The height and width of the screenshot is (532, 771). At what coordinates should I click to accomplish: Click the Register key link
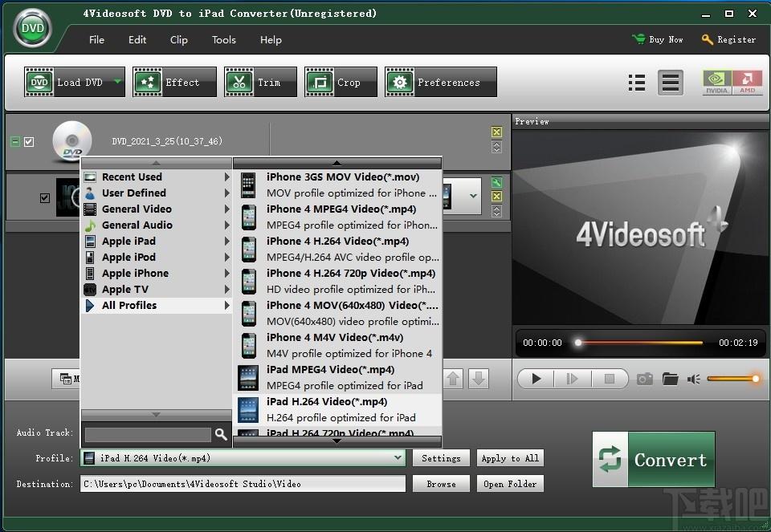728,39
